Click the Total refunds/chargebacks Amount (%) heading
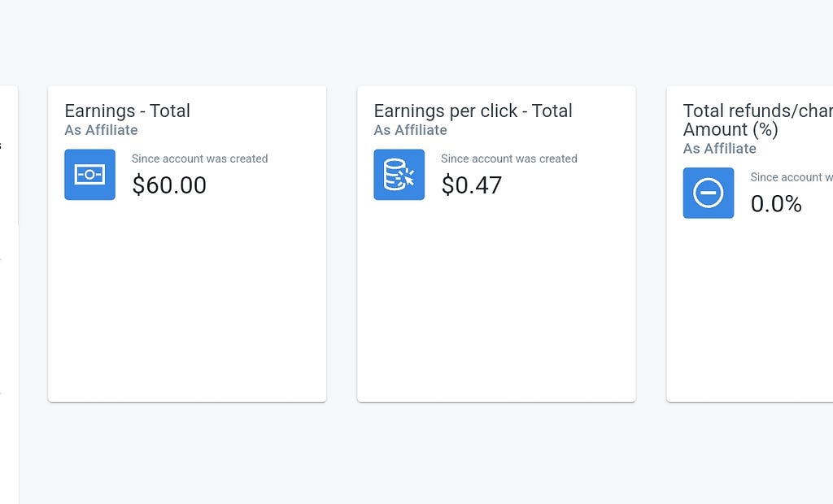The height and width of the screenshot is (504, 833). (757, 120)
